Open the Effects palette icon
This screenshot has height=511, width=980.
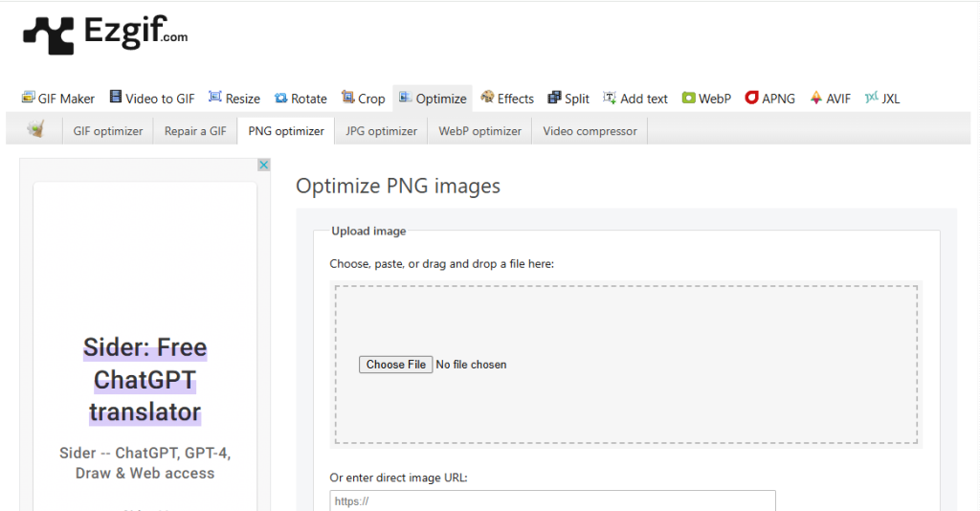click(x=487, y=98)
